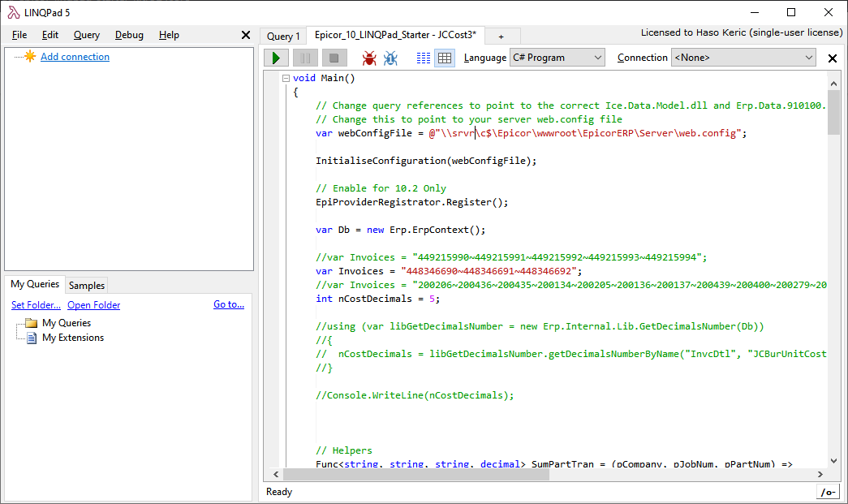Click the Stop execution button
Viewport: 848px width, 504px height.
[334, 58]
